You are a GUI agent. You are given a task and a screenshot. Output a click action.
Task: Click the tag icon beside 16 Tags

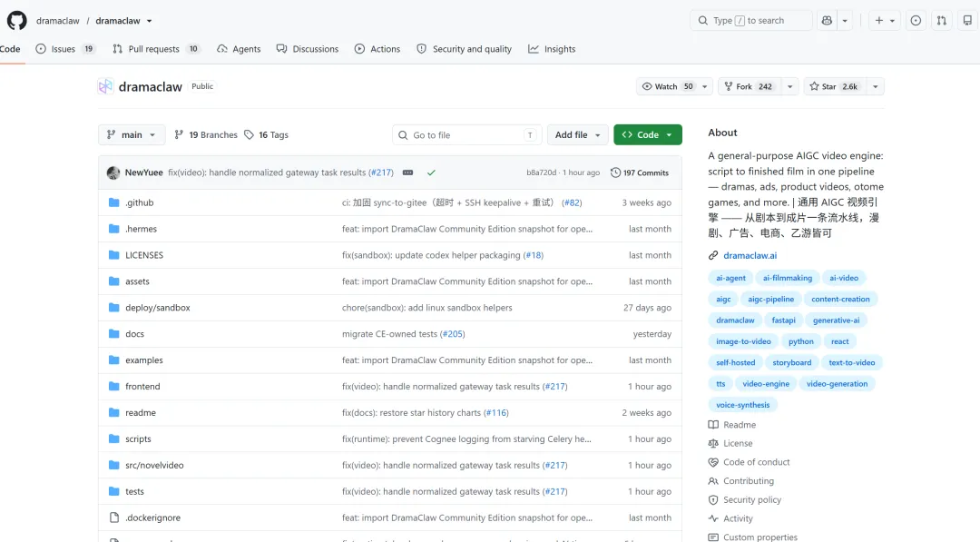(x=249, y=135)
